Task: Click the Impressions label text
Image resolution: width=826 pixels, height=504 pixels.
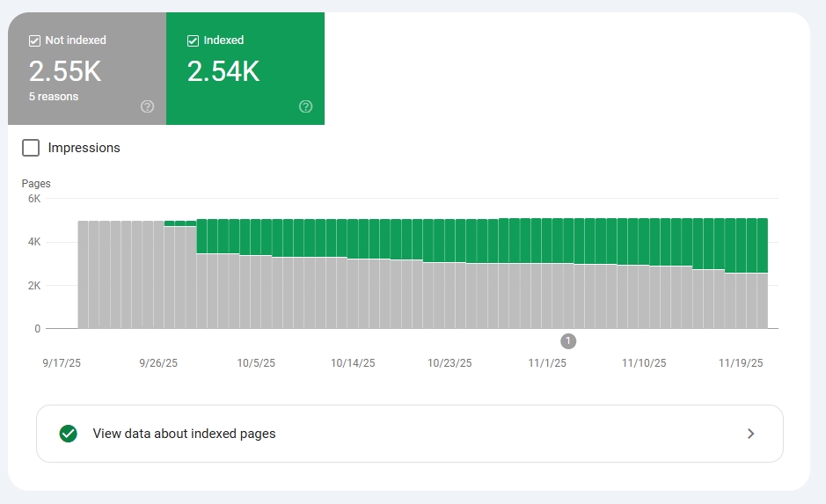Action: tap(84, 148)
